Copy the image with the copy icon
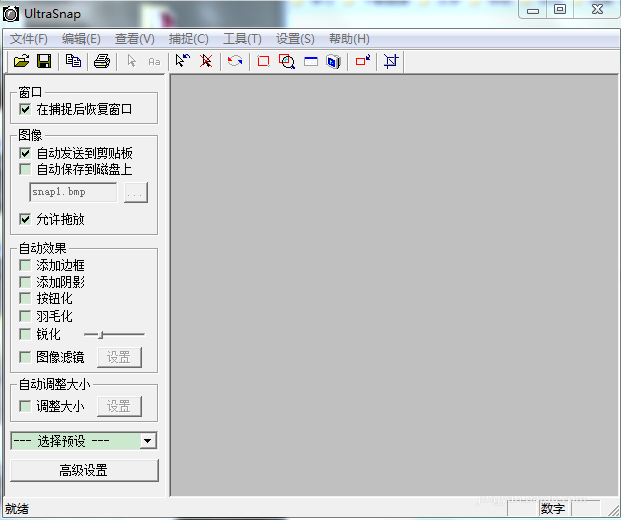The image size is (621, 520). [x=73, y=61]
